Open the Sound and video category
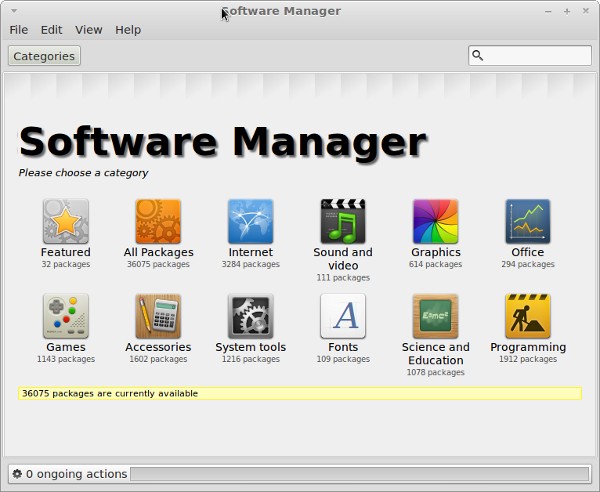Screen dimensions: 600x492 343,221
